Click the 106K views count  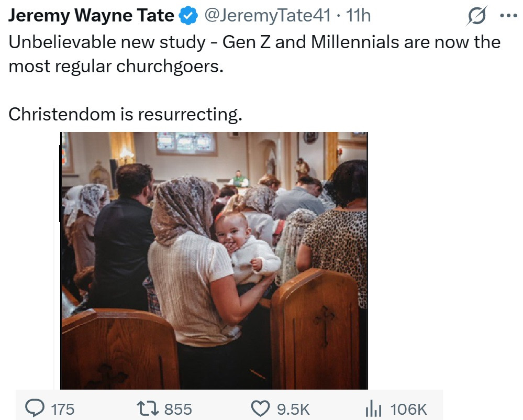coord(408,409)
